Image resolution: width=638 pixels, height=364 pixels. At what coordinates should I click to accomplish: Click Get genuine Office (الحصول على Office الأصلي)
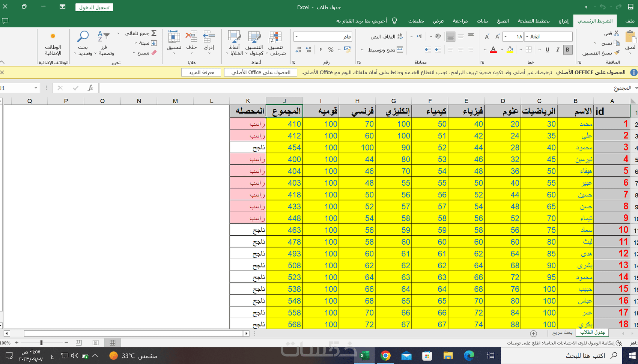261,72
